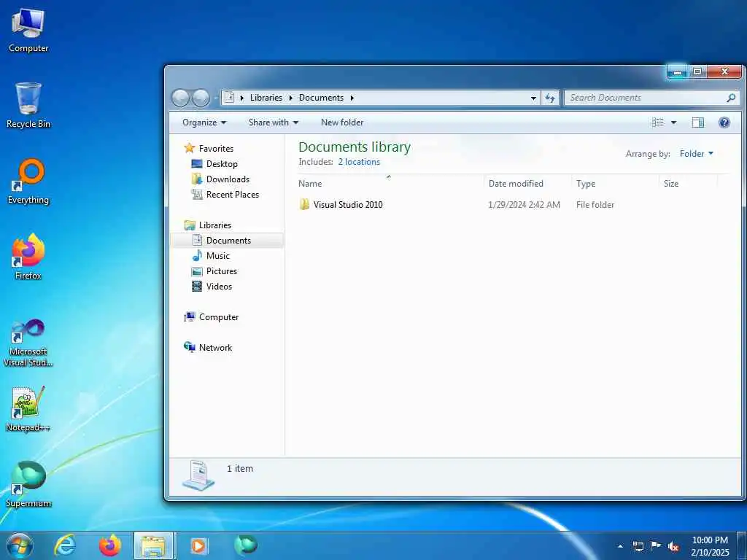Open Explorer Help question mark icon
747x560 pixels.
point(724,122)
